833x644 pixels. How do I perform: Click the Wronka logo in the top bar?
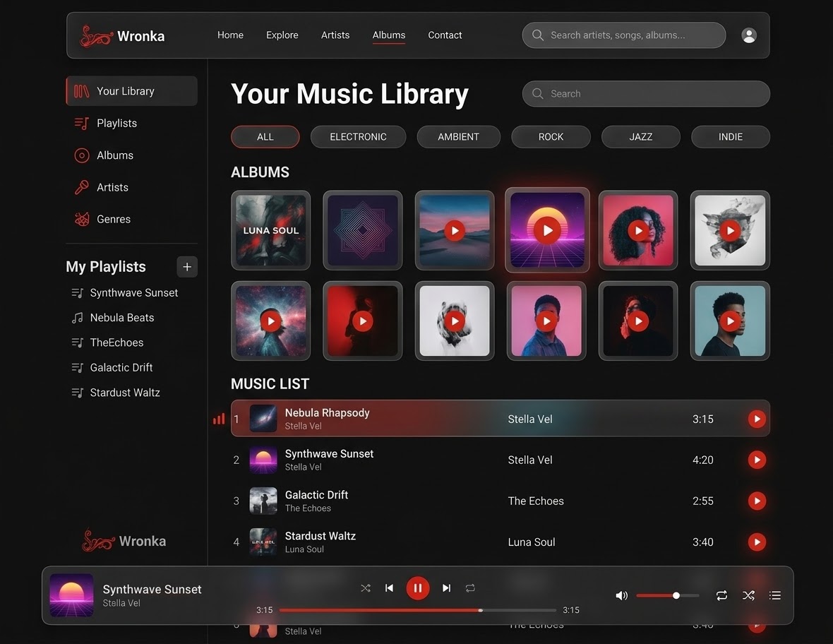tap(122, 35)
